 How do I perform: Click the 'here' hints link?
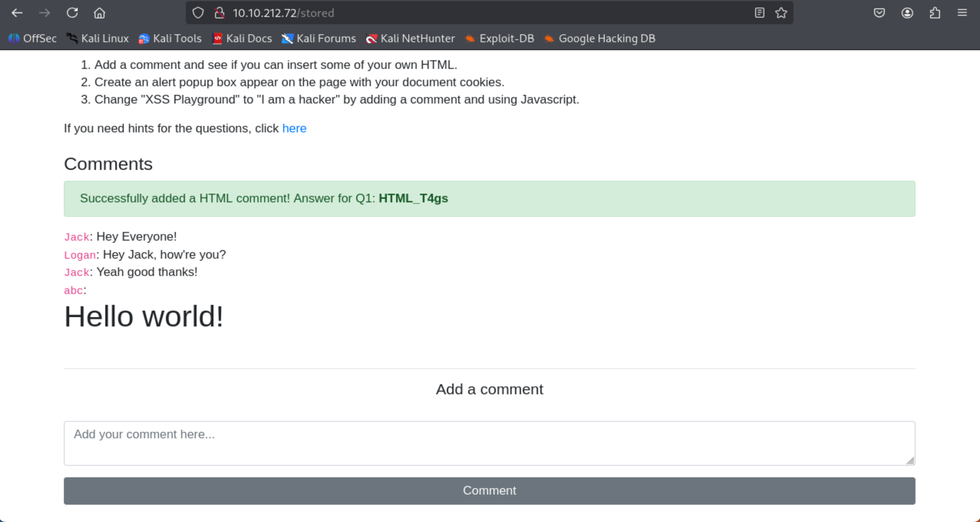[x=294, y=128]
